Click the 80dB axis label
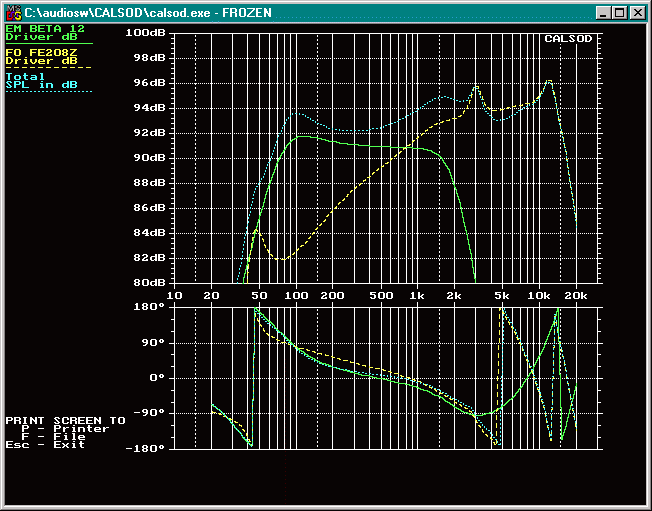Screen dimensions: 652x511 pyautogui.click(x=149, y=282)
